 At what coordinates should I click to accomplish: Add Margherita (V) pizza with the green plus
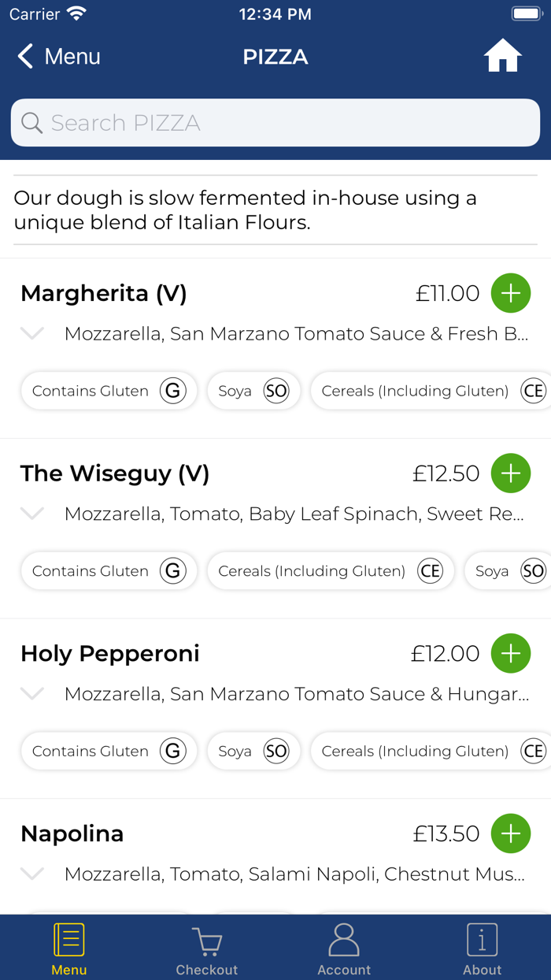(x=511, y=293)
